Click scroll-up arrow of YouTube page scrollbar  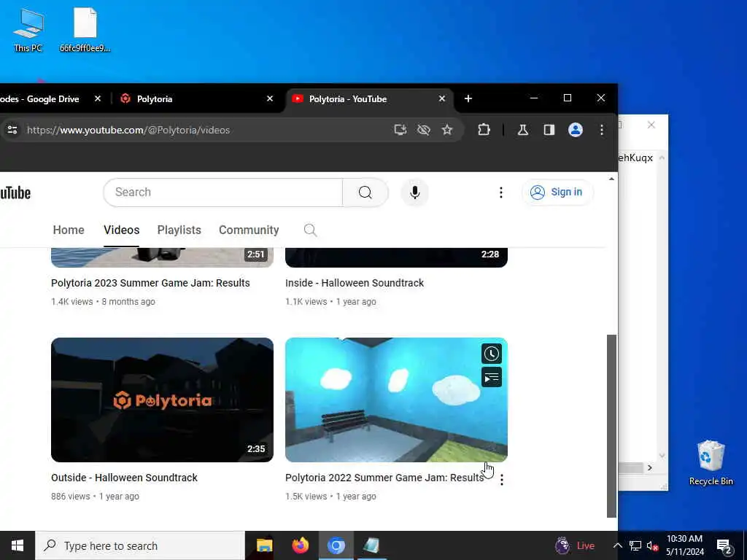tap(612, 179)
